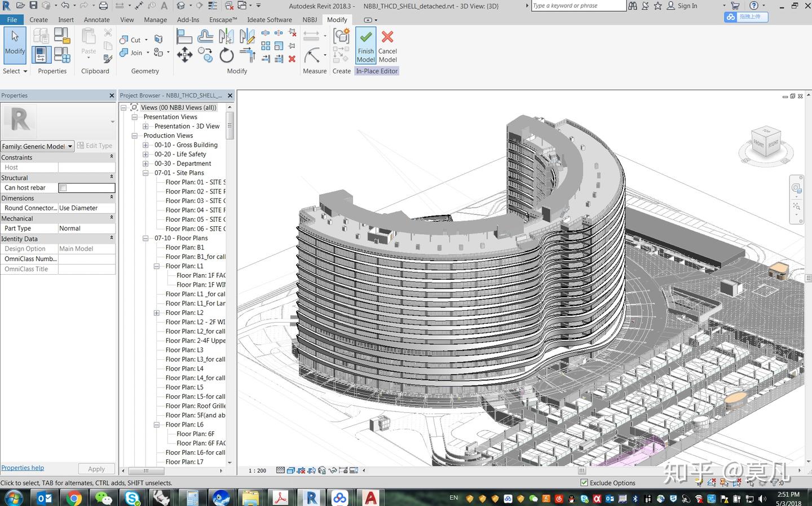Open the File menu tab
The height and width of the screenshot is (506, 812).
coord(12,20)
